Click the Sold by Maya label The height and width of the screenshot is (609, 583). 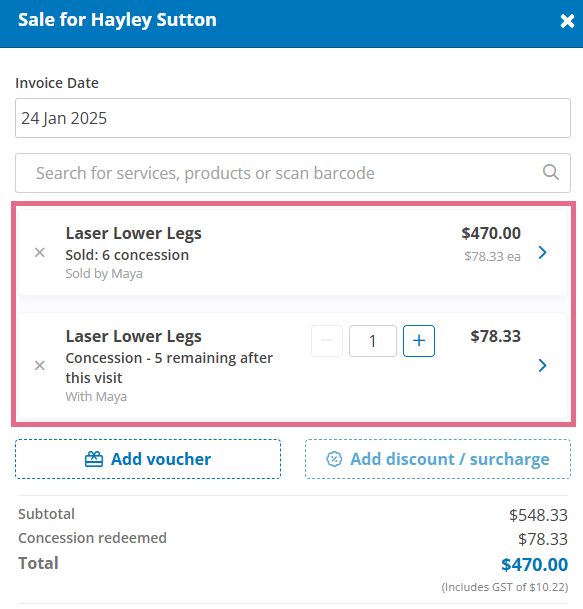click(x=104, y=274)
